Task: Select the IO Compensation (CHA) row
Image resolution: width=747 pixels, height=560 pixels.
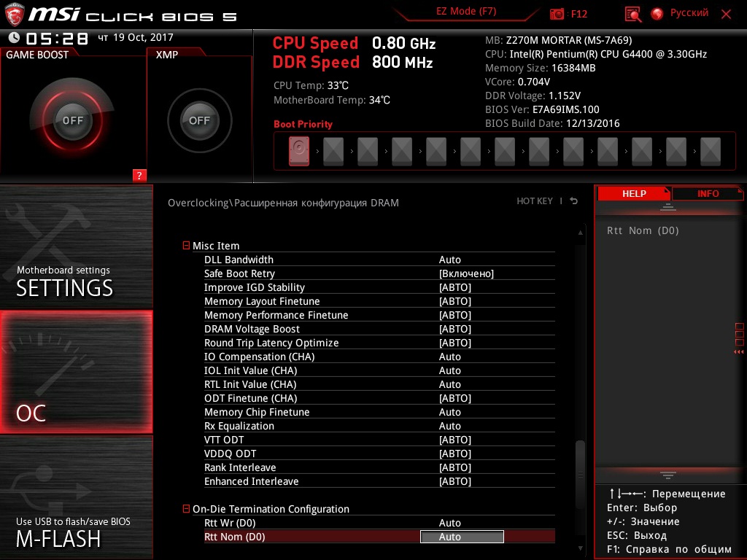Action: [x=379, y=357]
